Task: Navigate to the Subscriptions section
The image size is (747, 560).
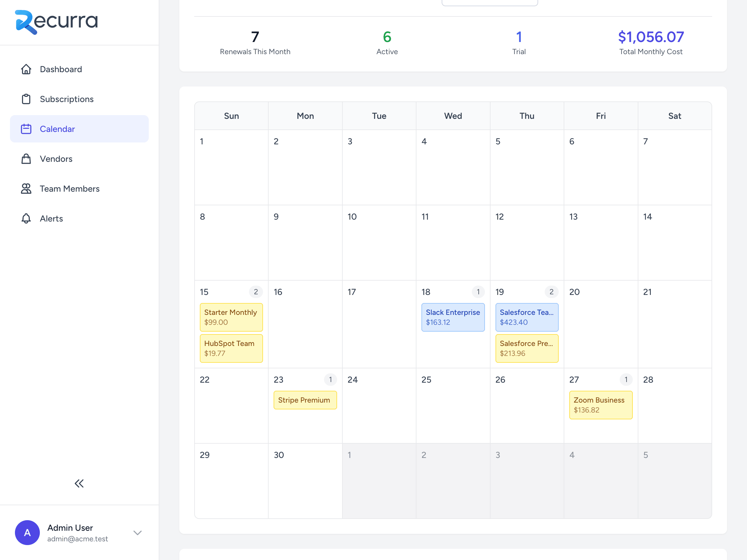Action: click(67, 99)
